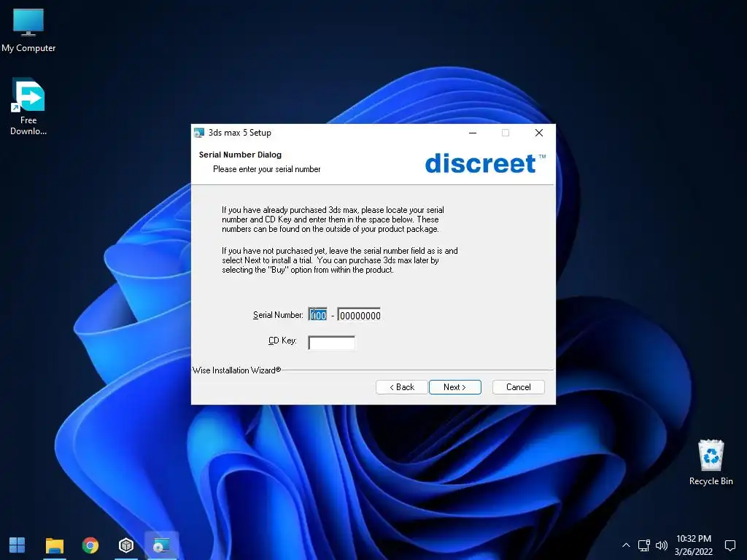Focus the CD Key input field

pos(332,343)
